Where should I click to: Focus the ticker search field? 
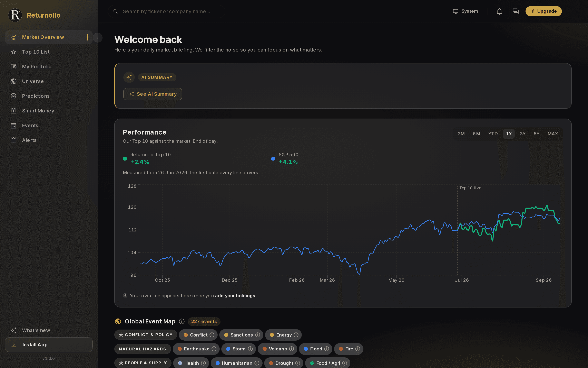tap(167, 11)
